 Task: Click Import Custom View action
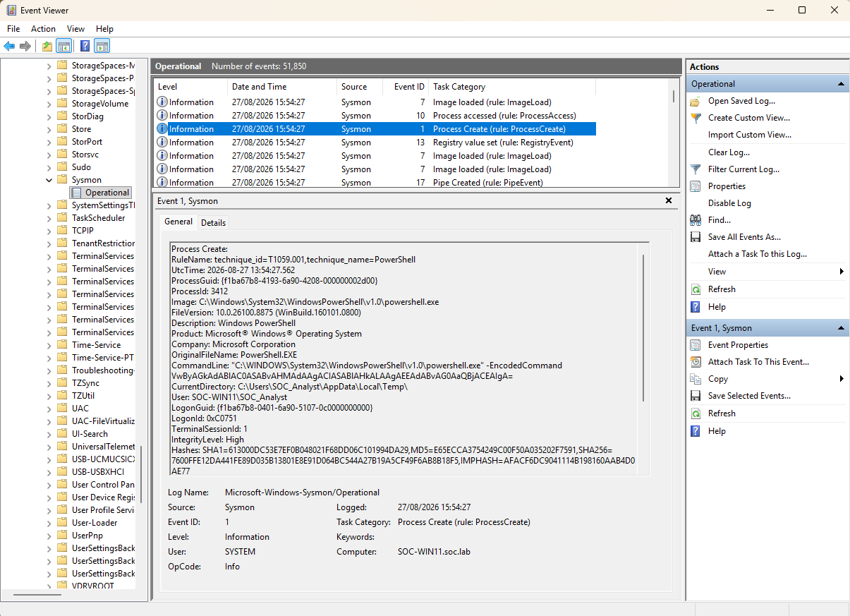(750, 135)
